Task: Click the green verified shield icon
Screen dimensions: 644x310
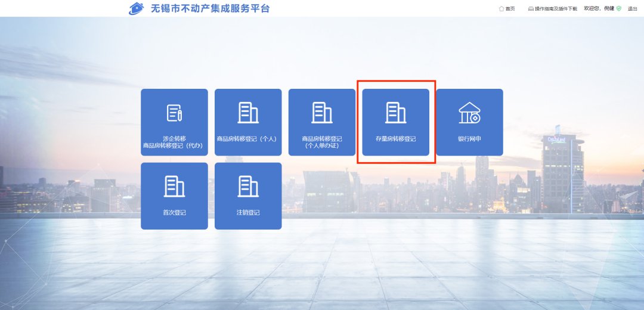Action: pos(619,9)
